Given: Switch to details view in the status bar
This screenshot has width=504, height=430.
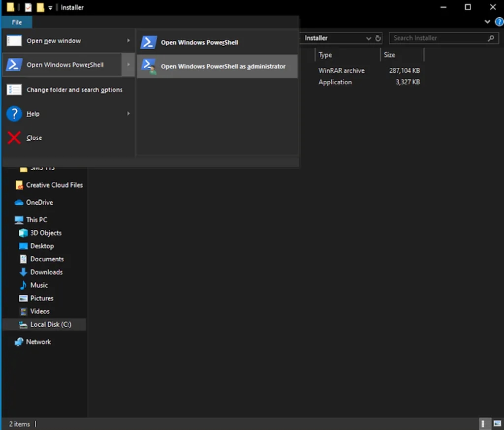Looking at the screenshot, I should pyautogui.click(x=483, y=424).
